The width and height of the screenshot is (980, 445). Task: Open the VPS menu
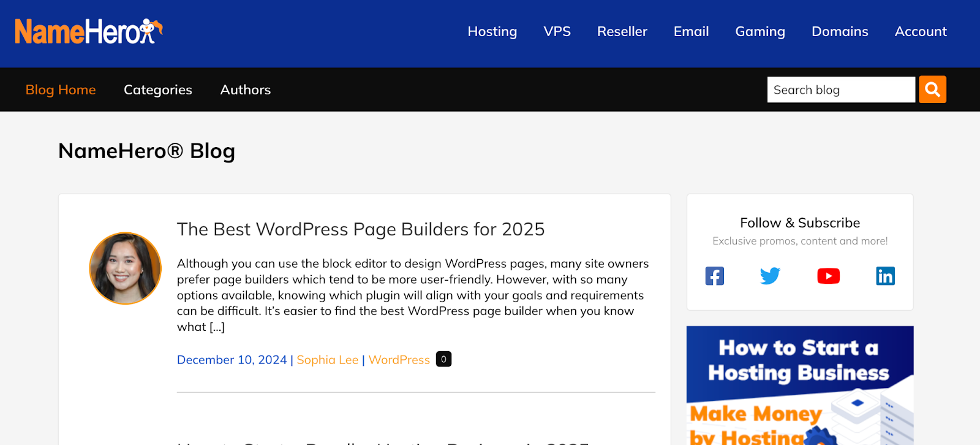pyautogui.click(x=557, y=31)
